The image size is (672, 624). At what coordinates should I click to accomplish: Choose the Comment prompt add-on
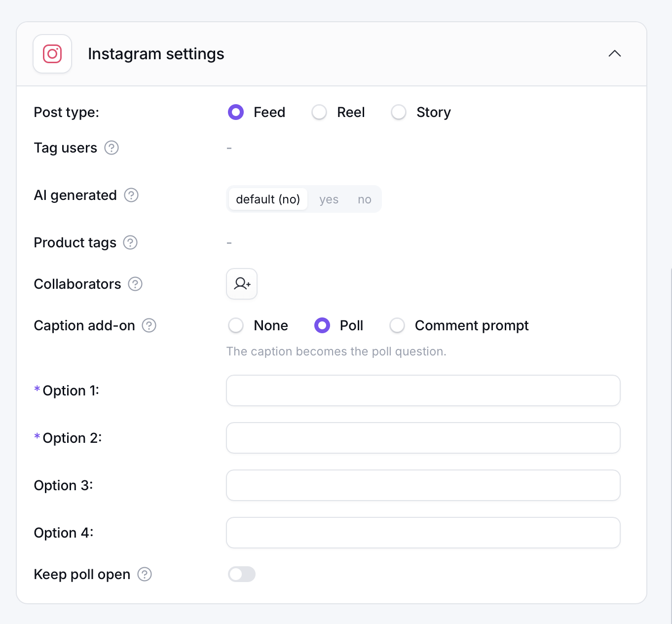397,325
